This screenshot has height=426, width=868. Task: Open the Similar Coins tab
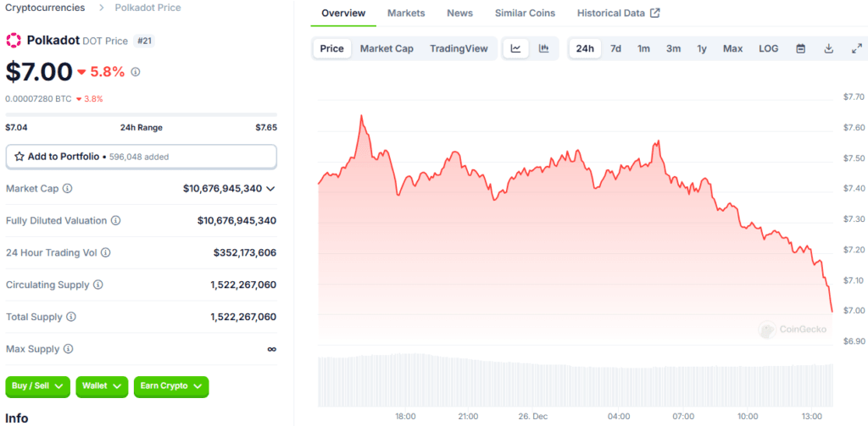(525, 13)
